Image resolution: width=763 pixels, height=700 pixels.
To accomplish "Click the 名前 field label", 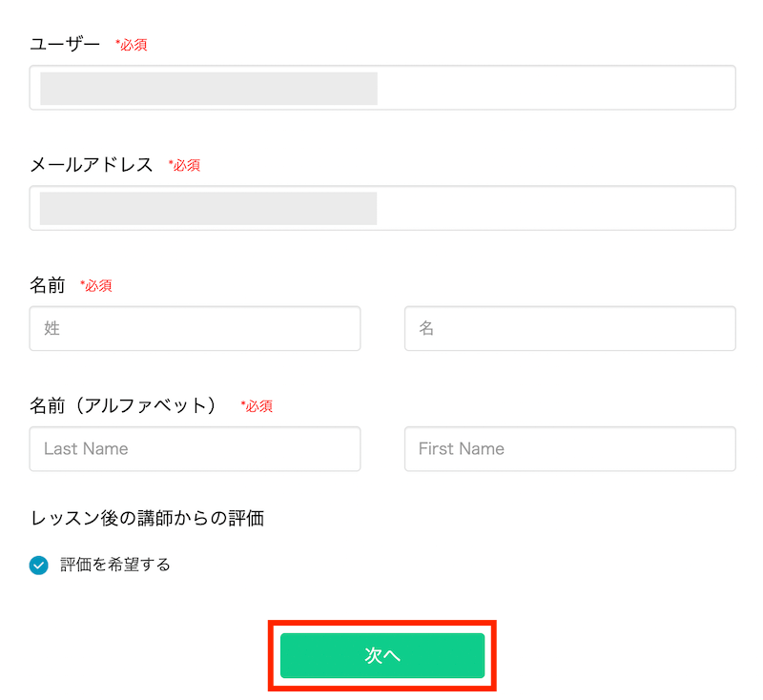I will tap(47, 285).
